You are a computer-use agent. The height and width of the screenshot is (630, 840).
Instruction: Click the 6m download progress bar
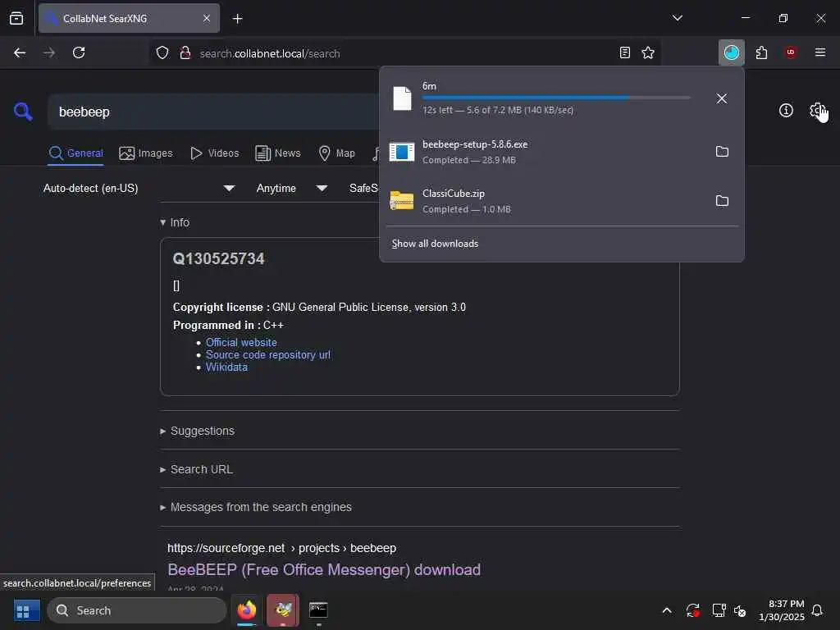click(x=556, y=98)
